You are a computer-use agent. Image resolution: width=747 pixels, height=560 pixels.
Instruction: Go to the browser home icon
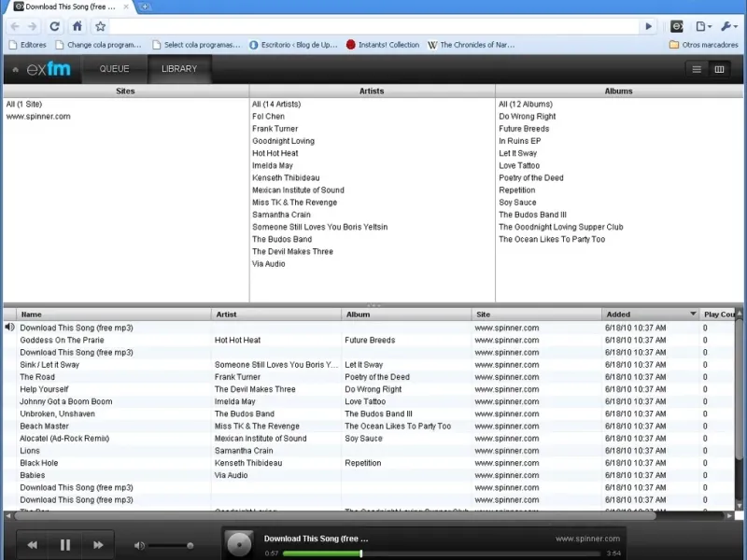[78, 26]
